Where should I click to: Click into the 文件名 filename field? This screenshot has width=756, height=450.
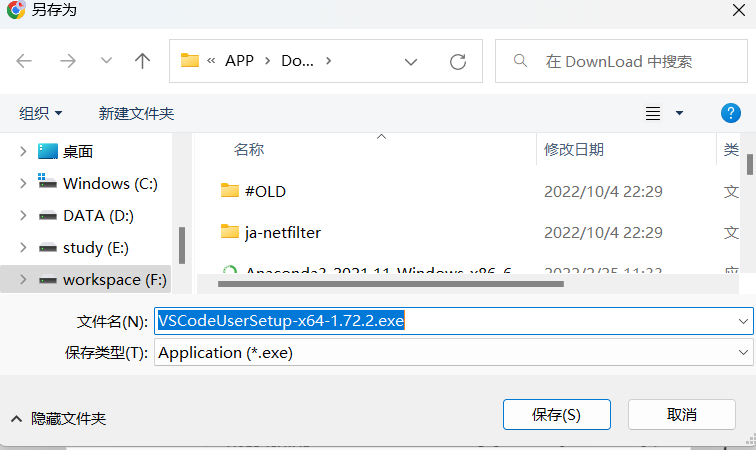tap(453, 321)
